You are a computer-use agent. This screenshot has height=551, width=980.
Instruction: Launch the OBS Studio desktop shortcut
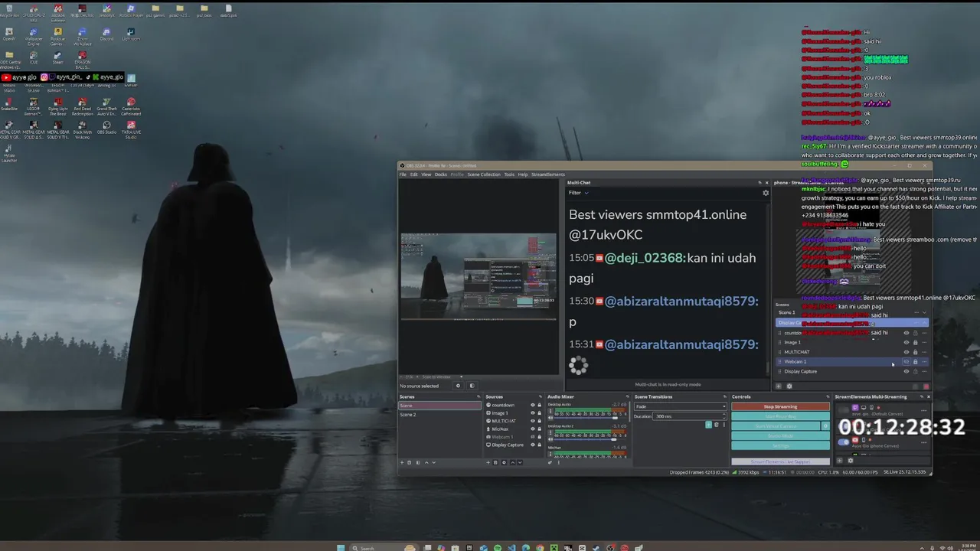[x=106, y=126]
